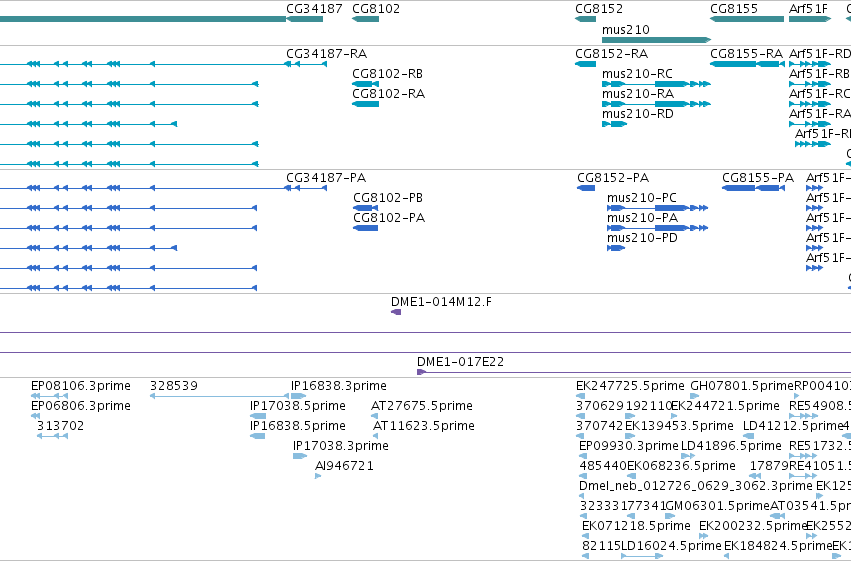Select the mus210-PC protein label
The height and width of the screenshot is (561, 851).
(642, 198)
